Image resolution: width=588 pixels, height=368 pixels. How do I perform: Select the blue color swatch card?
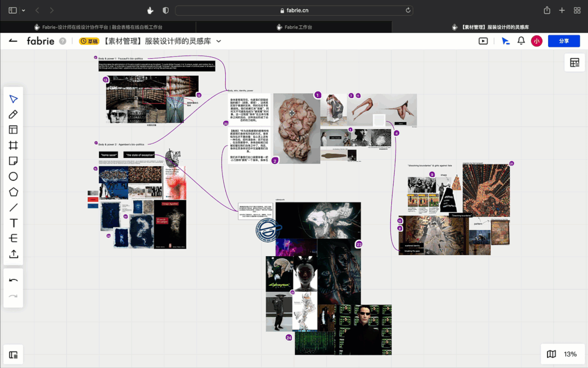[x=93, y=206]
